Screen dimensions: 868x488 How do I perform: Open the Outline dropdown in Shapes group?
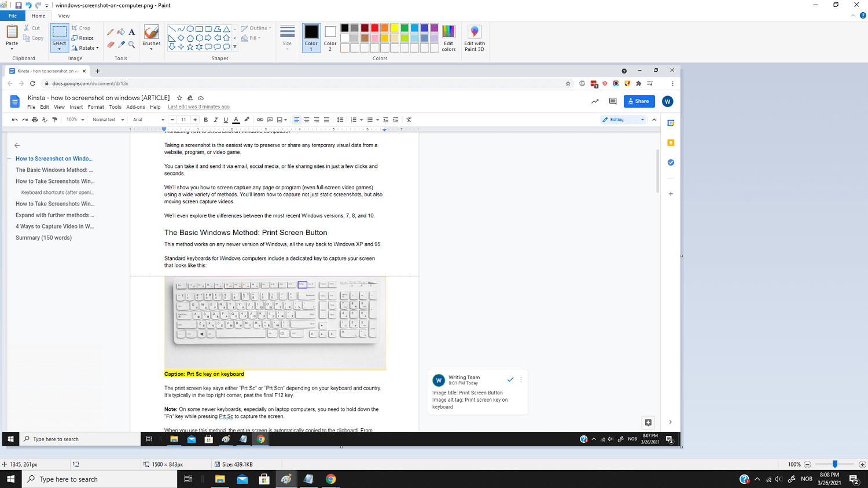click(256, 27)
